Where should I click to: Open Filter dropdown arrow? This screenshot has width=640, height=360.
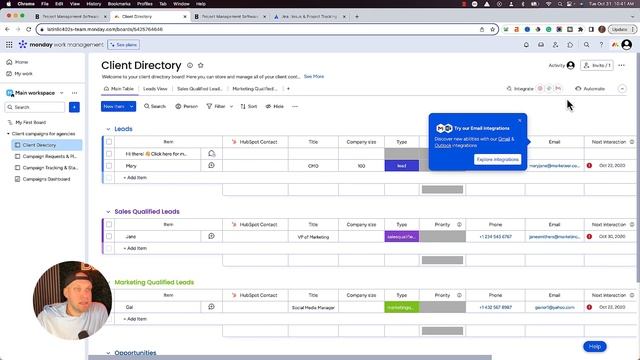pyautogui.click(x=231, y=107)
